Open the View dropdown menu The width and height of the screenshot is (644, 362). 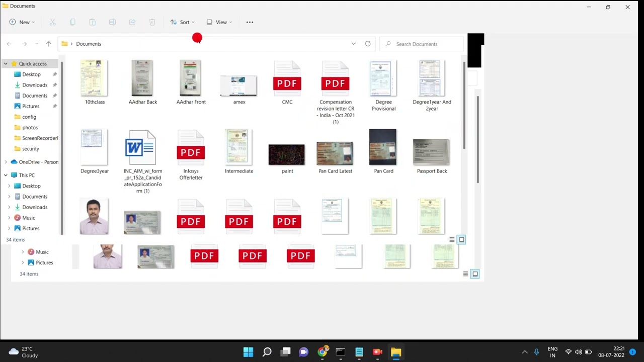click(x=219, y=22)
